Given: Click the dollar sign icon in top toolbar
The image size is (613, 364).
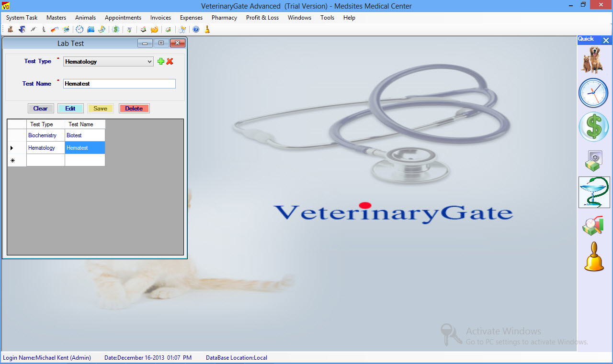Looking at the screenshot, I should pos(116,30).
